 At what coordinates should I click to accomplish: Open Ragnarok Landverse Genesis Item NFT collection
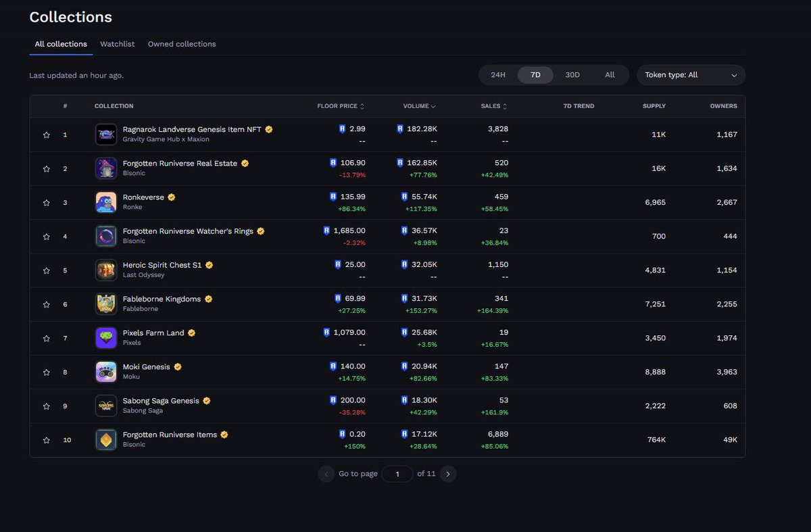click(x=192, y=129)
